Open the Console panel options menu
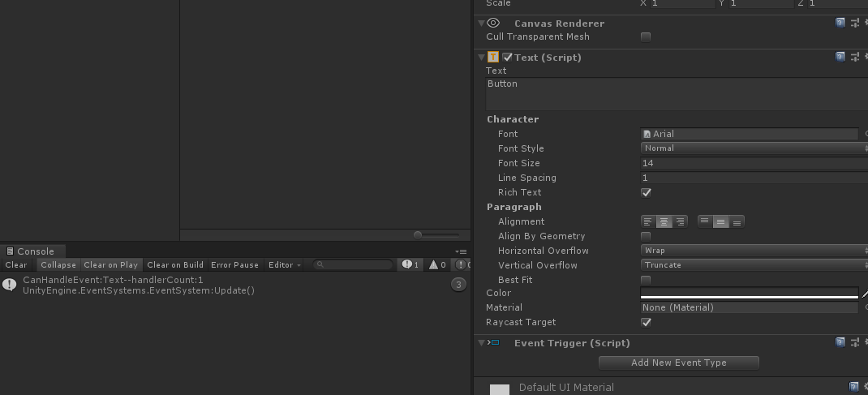 pyautogui.click(x=461, y=251)
